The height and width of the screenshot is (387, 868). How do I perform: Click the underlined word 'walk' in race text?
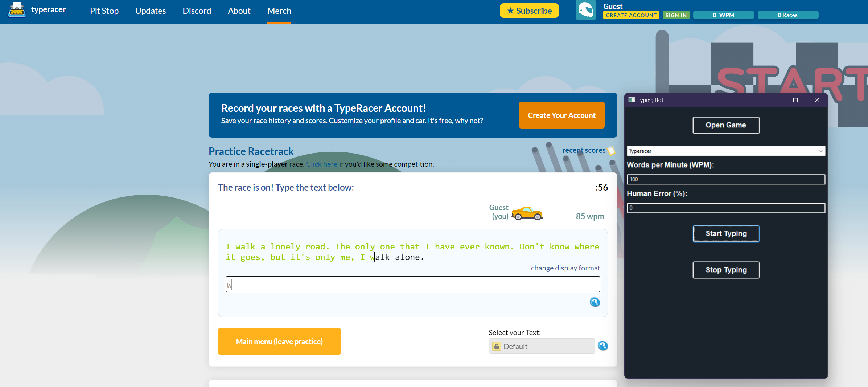click(380, 257)
